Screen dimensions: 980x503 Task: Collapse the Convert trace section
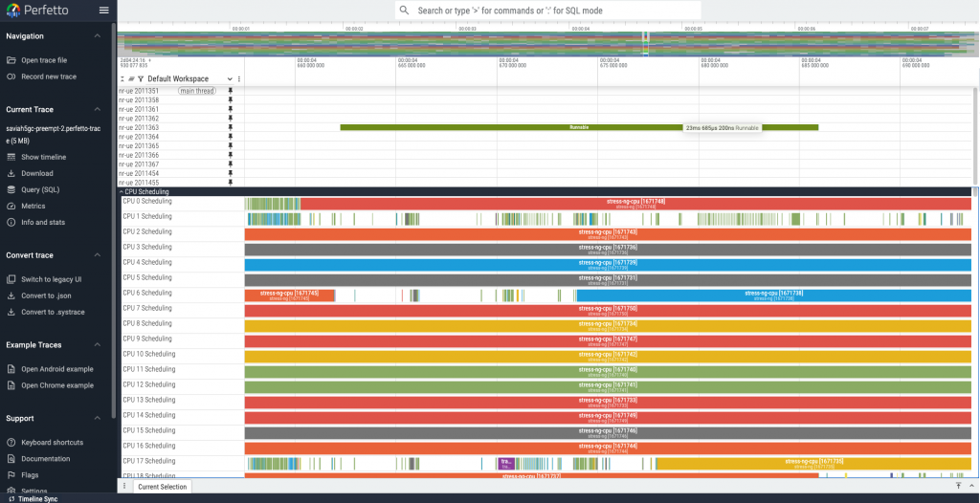point(97,255)
